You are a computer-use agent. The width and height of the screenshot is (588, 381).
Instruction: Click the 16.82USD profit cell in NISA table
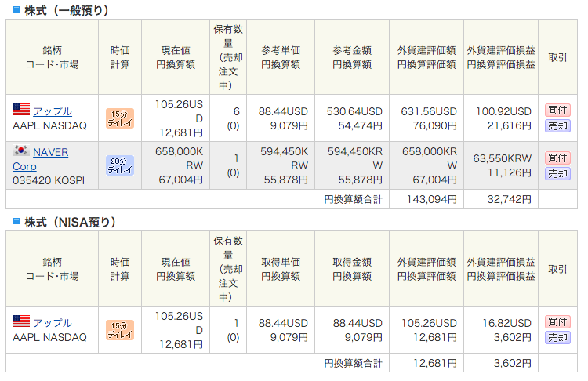[x=506, y=323]
